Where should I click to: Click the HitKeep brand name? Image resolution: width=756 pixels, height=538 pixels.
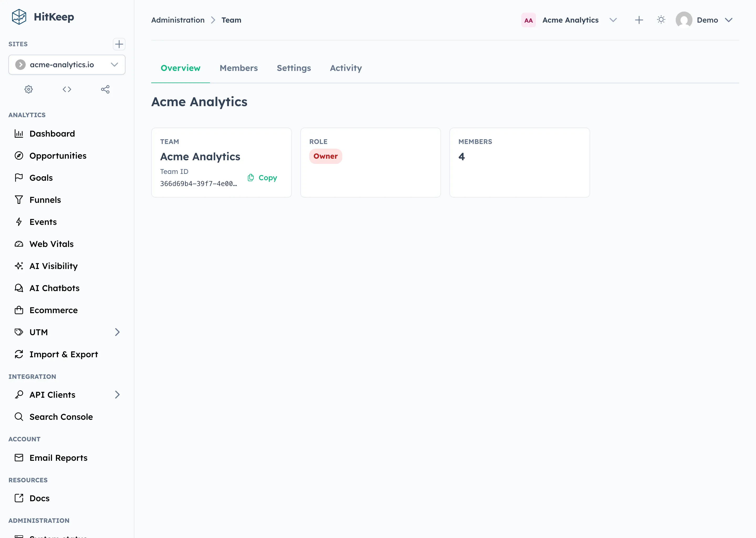pyautogui.click(x=54, y=17)
